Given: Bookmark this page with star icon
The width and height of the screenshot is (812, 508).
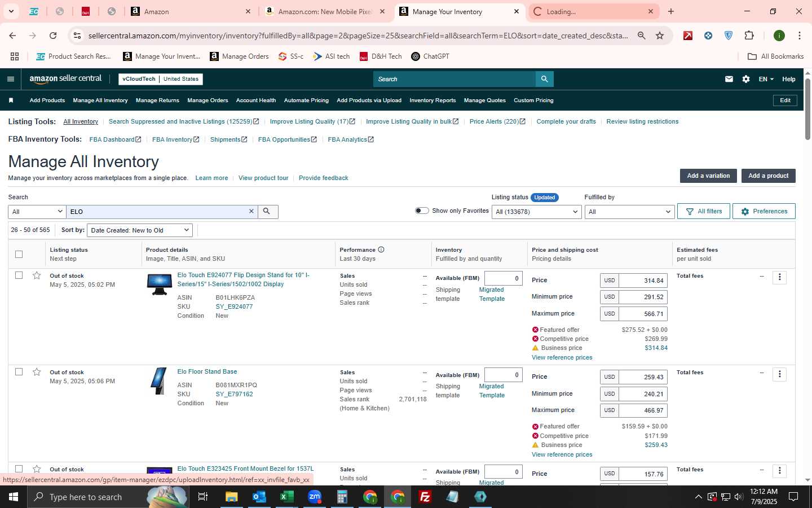Looking at the screenshot, I should [660, 36].
